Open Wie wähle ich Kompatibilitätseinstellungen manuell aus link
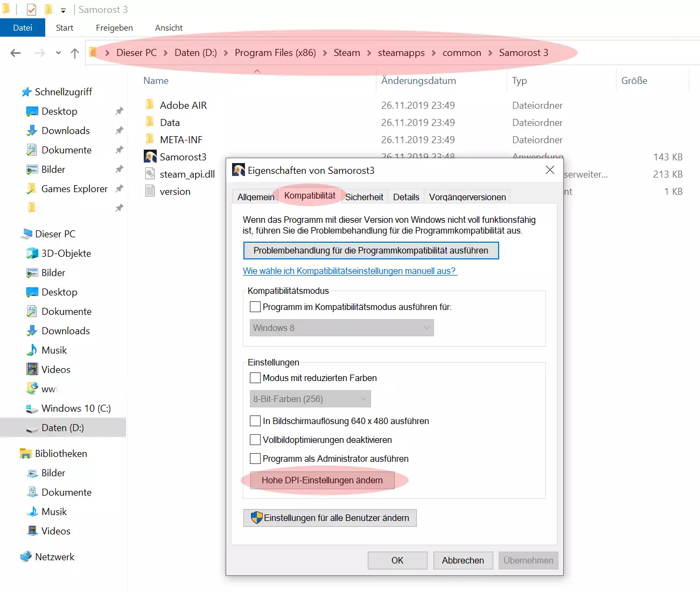 point(350,271)
